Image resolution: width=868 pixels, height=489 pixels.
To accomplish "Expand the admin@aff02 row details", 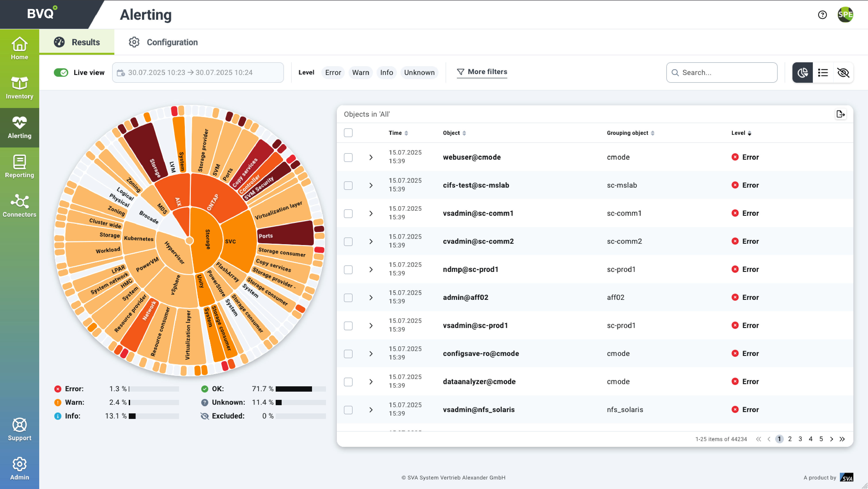I will (371, 297).
